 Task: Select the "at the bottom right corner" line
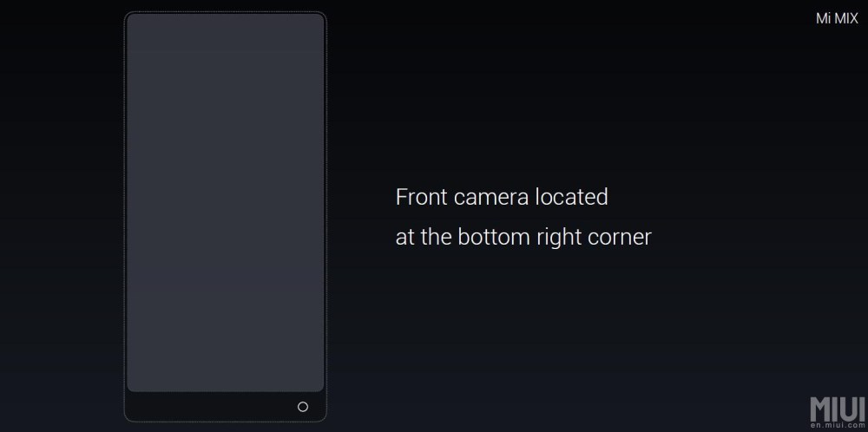tap(523, 238)
